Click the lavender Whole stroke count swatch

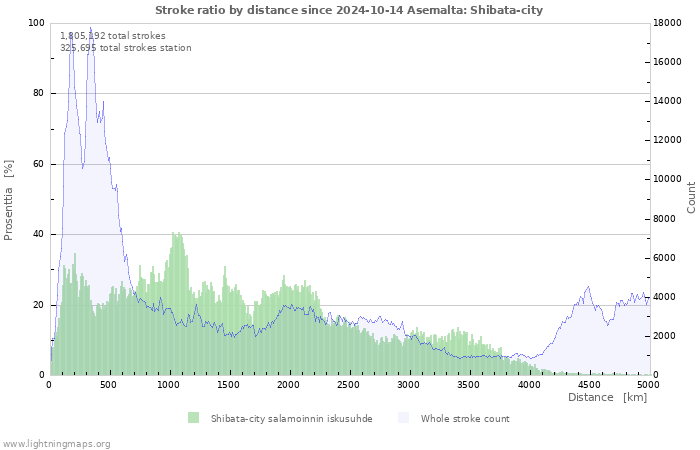point(404,418)
